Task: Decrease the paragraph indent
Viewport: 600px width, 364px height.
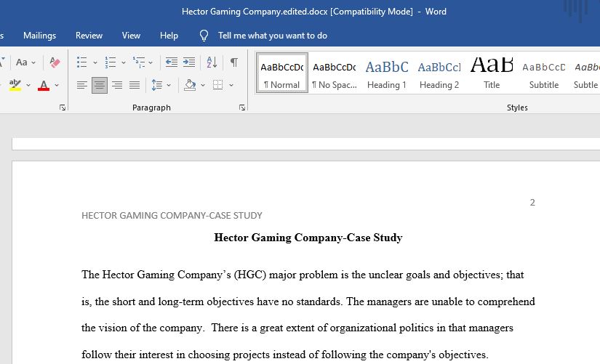Action: [171, 62]
